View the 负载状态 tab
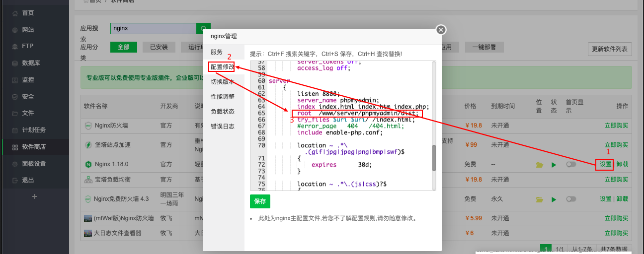Image resolution: width=644 pixels, height=254 pixels. point(223,112)
